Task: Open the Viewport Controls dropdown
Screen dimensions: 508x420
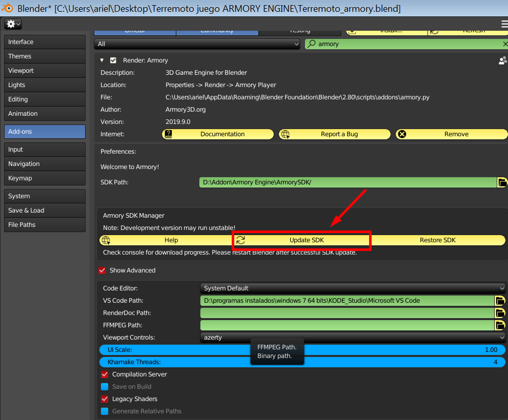Action: coord(353,338)
